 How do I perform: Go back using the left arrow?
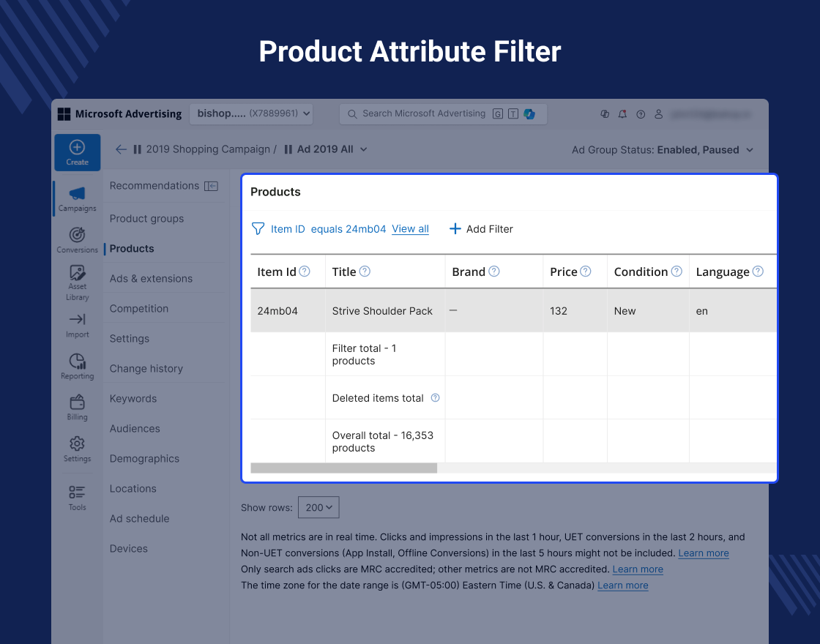click(x=121, y=149)
